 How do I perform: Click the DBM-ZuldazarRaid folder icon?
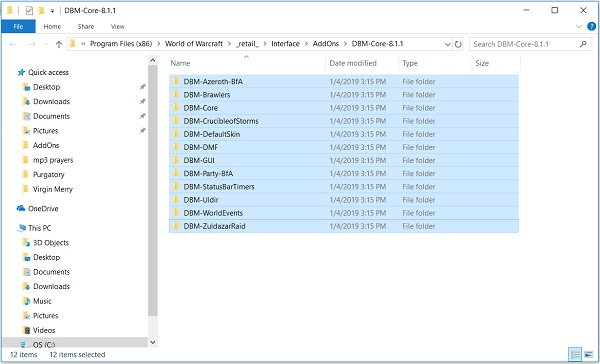point(176,226)
